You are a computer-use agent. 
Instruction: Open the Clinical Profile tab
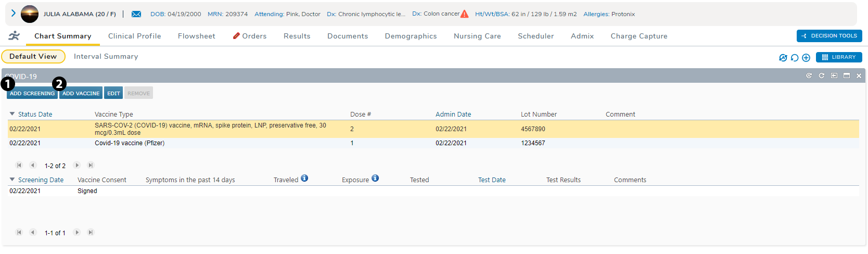coord(134,36)
